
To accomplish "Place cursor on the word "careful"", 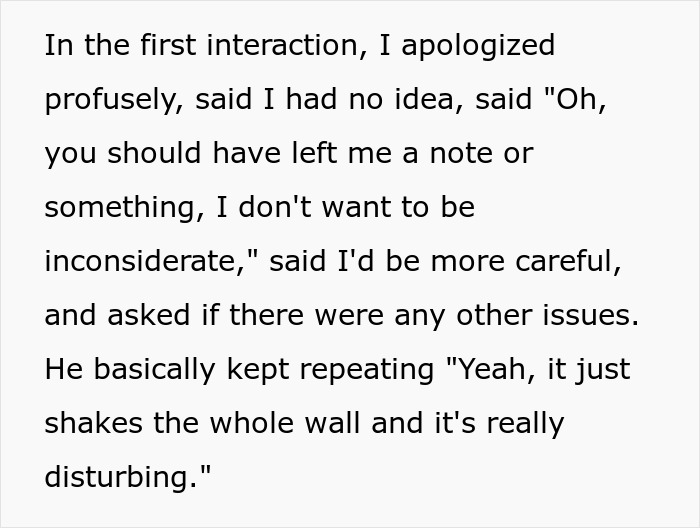I will tap(580, 262).
